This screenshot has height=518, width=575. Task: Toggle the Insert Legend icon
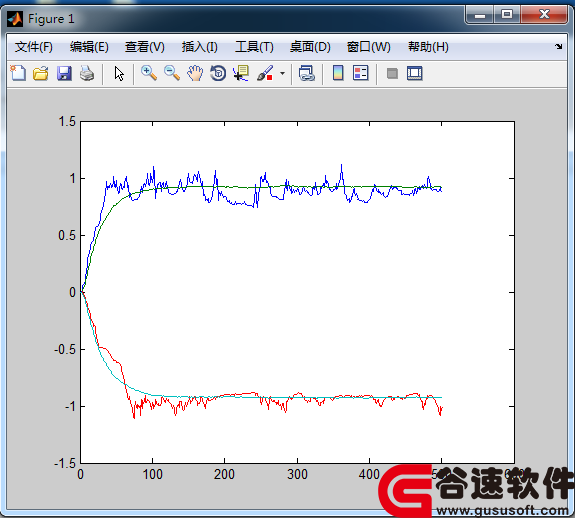point(360,73)
